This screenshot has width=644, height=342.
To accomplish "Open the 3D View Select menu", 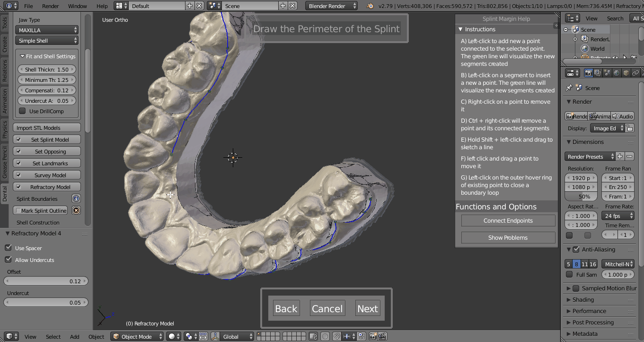I will click(x=53, y=336).
